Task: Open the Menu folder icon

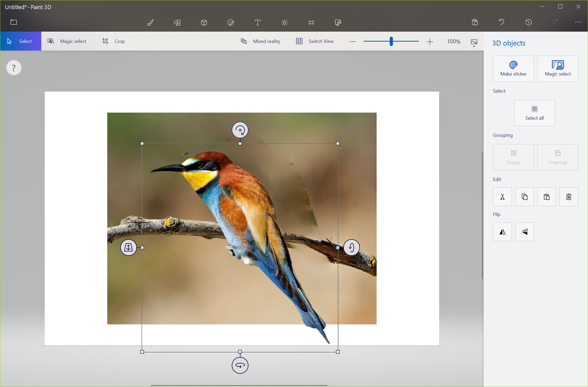Action: pyautogui.click(x=14, y=22)
